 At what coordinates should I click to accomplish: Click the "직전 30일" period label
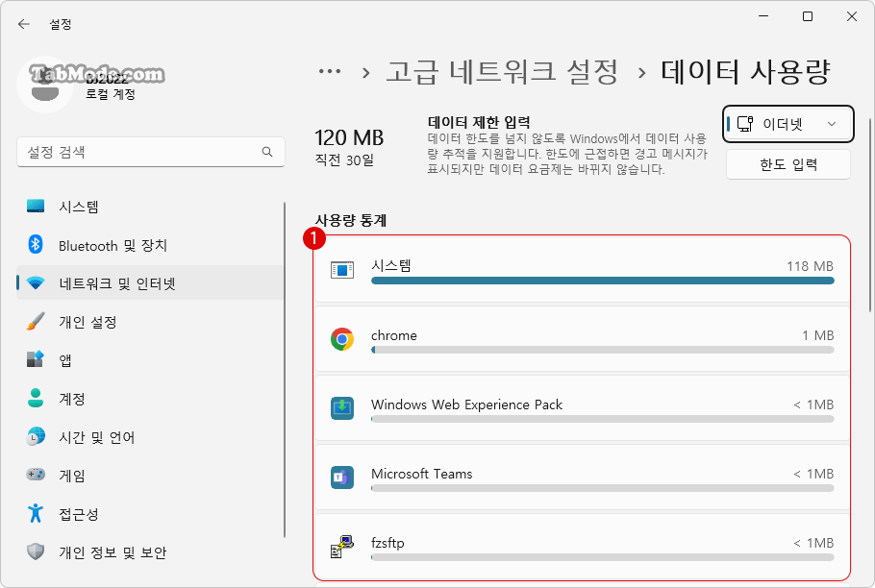pos(344,159)
